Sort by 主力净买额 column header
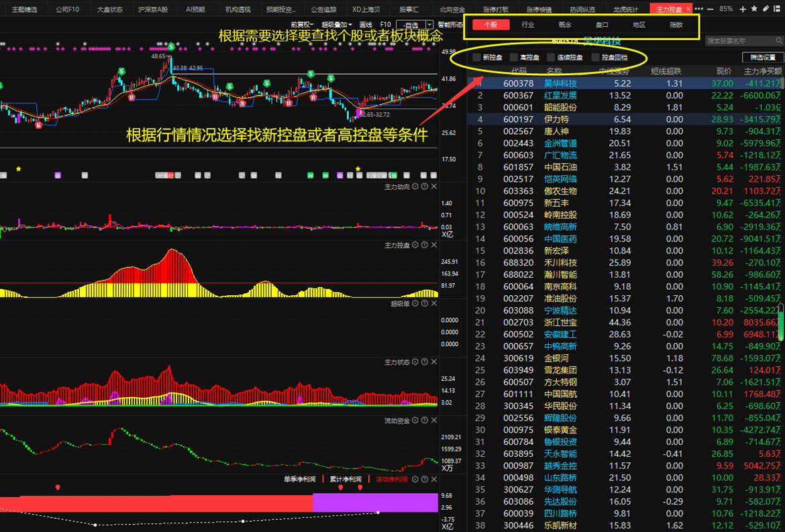 762,71
